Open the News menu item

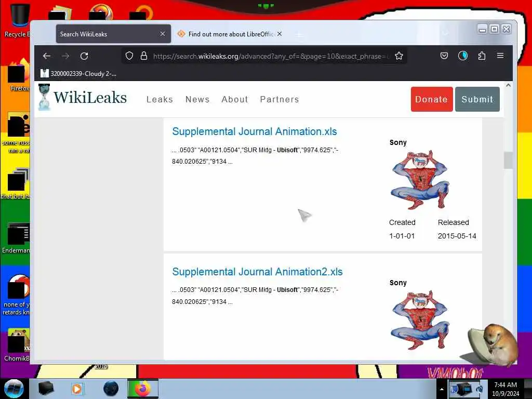[197, 99]
